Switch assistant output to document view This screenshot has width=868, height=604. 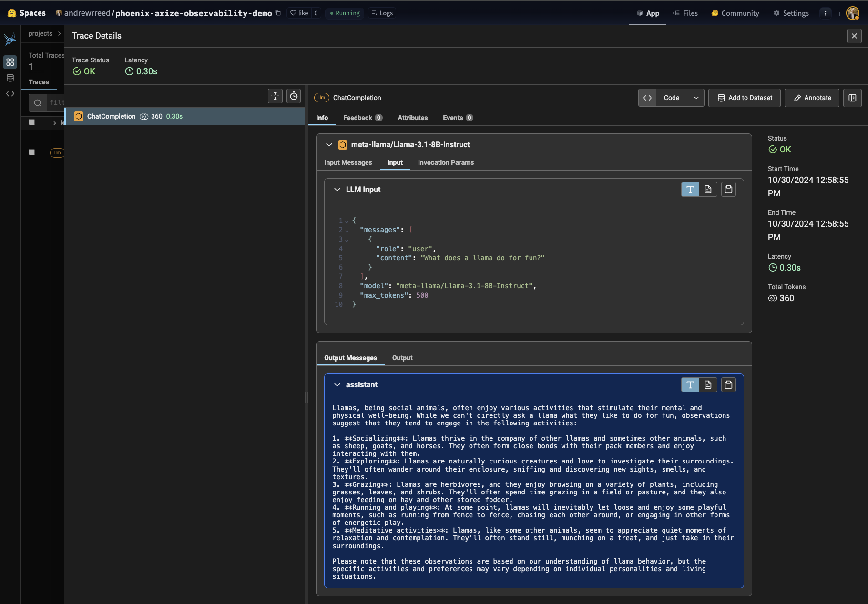708,385
